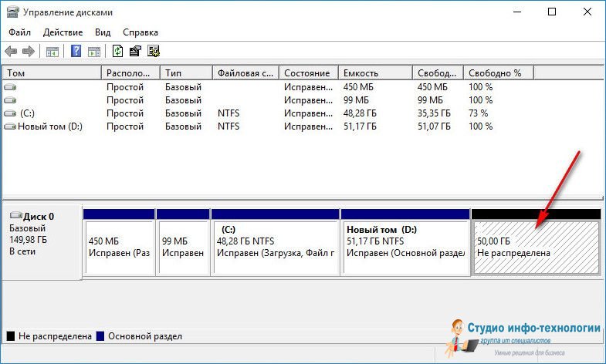Select the Новый том (D:) row in the list

tap(49, 126)
